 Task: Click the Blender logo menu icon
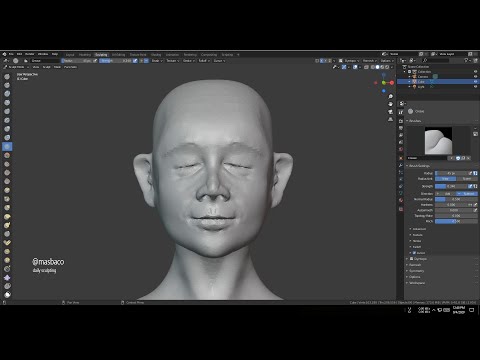point(4,54)
